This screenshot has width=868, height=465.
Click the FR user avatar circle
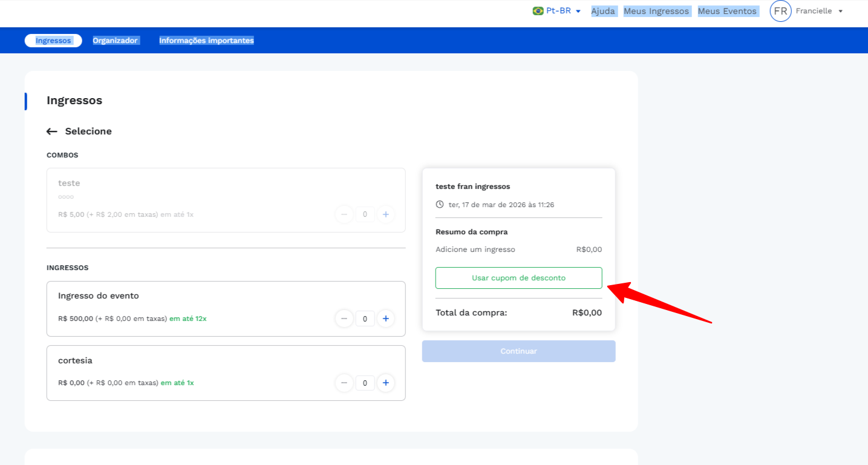[780, 11]
